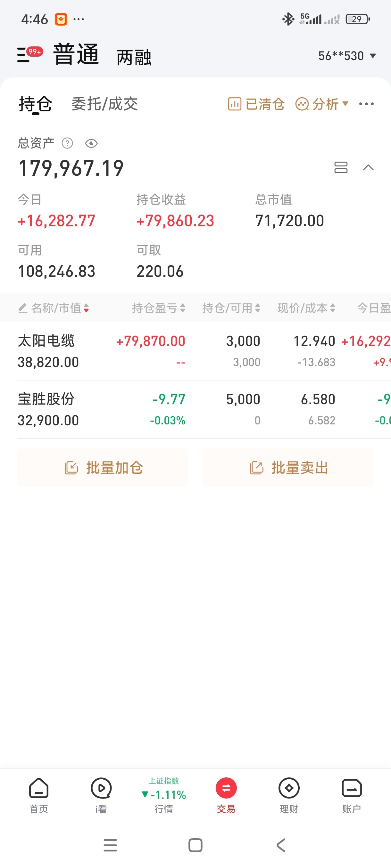The image size is (391, 868).
Task: Open the 账户 account section
Action: pos(352,795)
